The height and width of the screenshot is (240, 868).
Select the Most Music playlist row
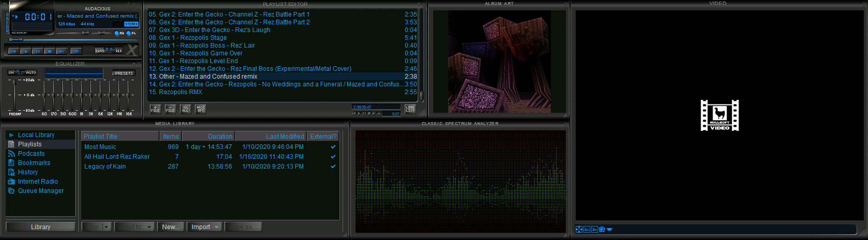[210, 147]
